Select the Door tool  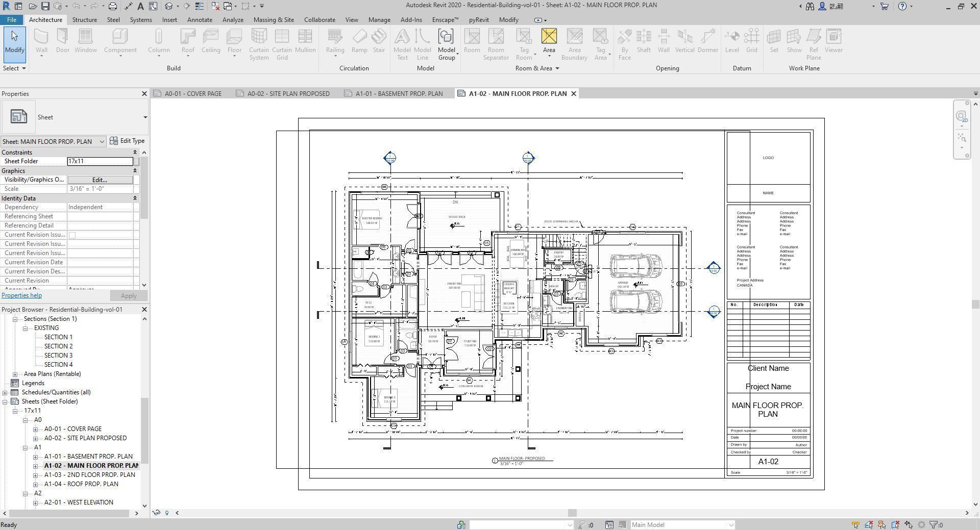click(x=63, y=41)
